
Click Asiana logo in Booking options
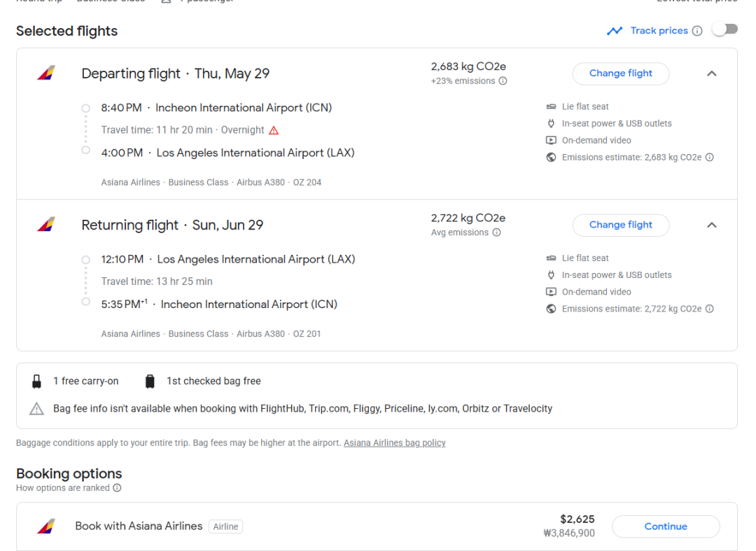[x=46, y=526]
